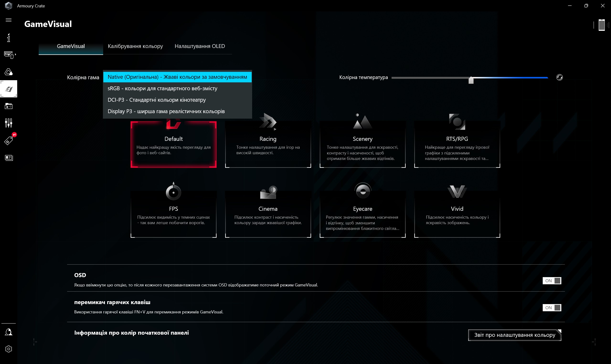Select sRGB color gamut option
Viewport: 611px width, 364px height.
(162, 88)
